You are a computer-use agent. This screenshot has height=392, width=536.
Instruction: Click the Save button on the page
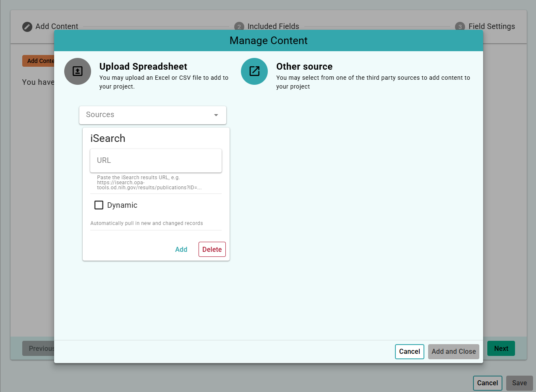click(520, 383)
